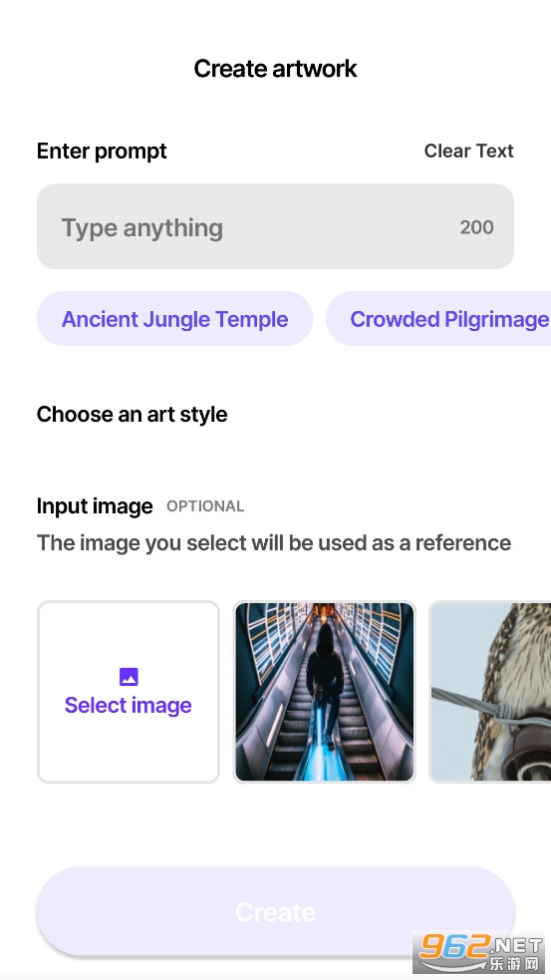This screenshot has height=980, width=551.
Task: Click the OPTIONAL tag beside Input image
Action: (205, 506)
